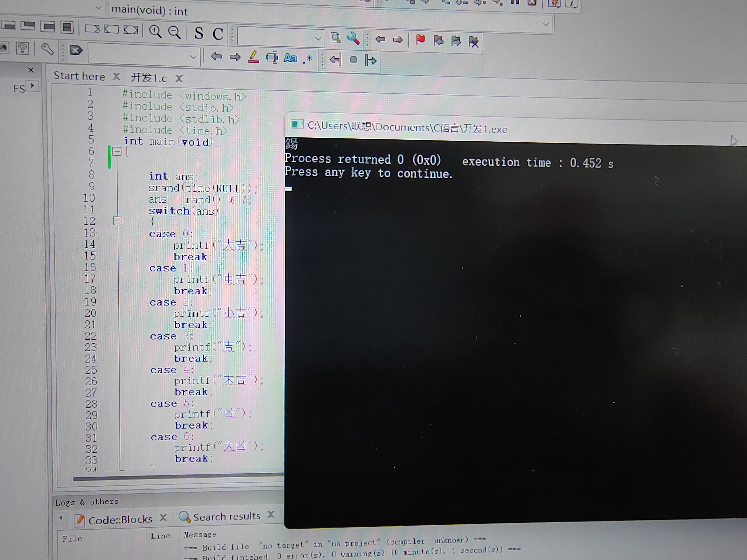Image resolution: width=747 pixels, height=560 pixels.
Task: Click the zoom in magnifier icon
Action: click(x=155, y=32)
